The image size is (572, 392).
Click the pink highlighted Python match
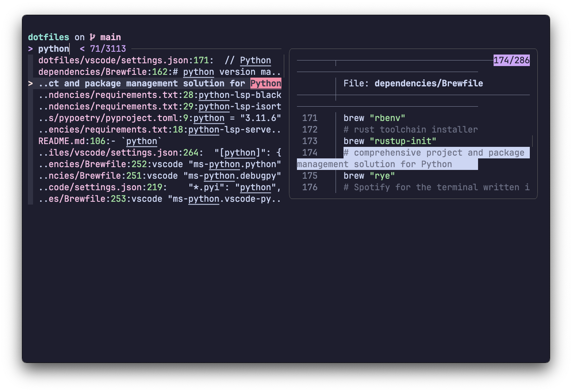point(266,83)
